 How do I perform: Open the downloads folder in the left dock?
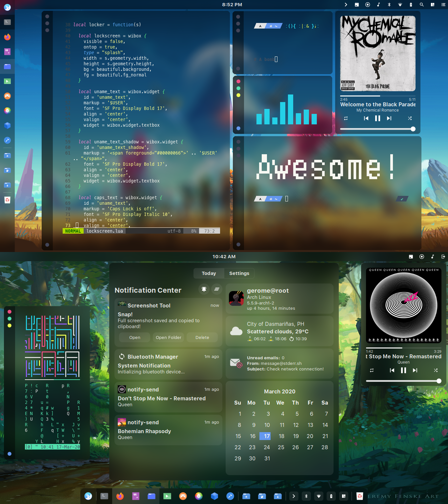(x=7, y=185)
